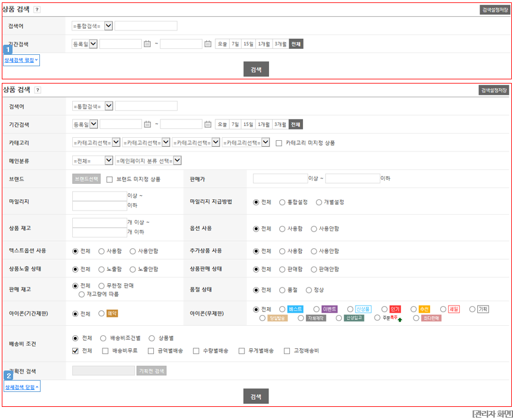Select 품절 radio for 품절 상태
Screen dimensions: 513x420
tap(282, 290)
